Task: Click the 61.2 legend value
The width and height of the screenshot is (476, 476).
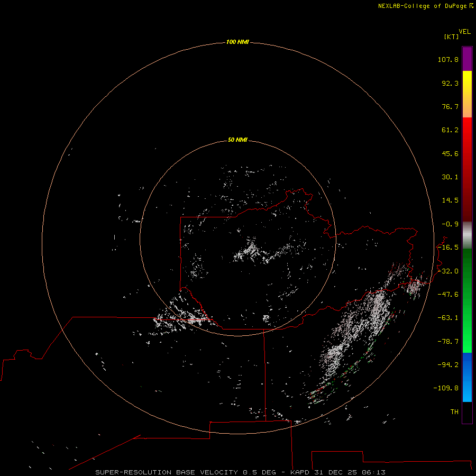Action: (x=450, y=130)
